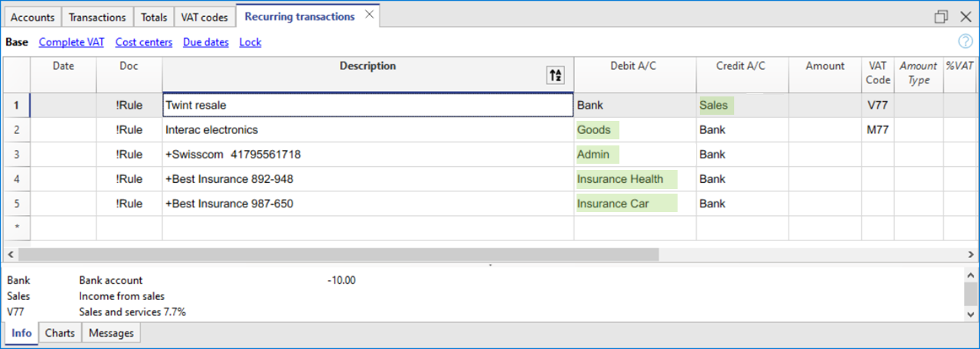Open the help question mark icon
980x349 pixels.
(x=965, y=42)
